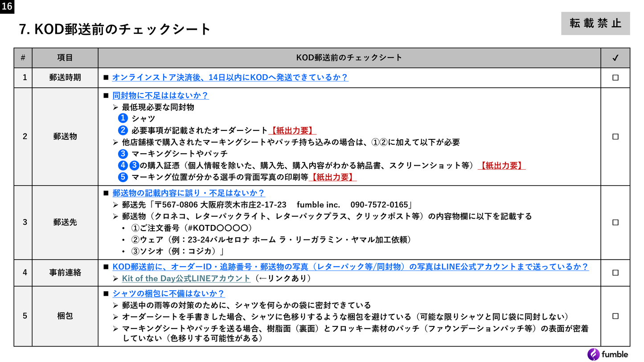
Task: Mark the checkbox for the 郵送先 row
Action: pyautogui.click(x=615, y=222)
